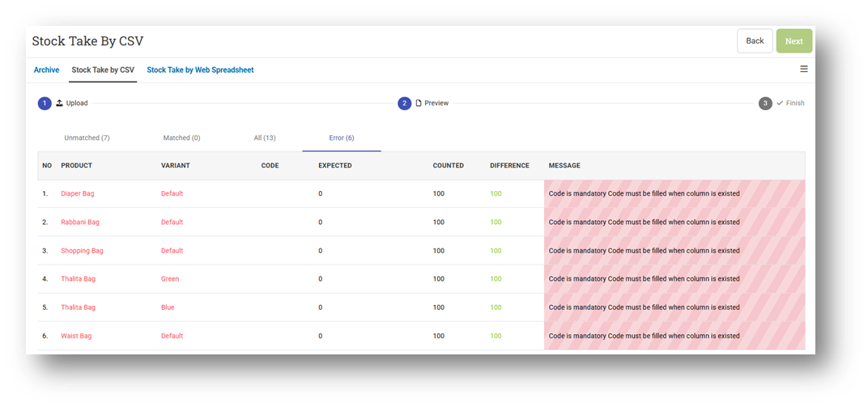This screenshot has width=868, height=407.
Task: Show the All (13) tab
Action: click(265, 138)
